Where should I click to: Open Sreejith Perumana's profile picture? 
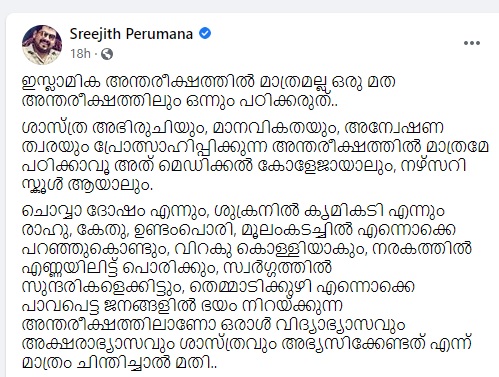pos(42,45)
